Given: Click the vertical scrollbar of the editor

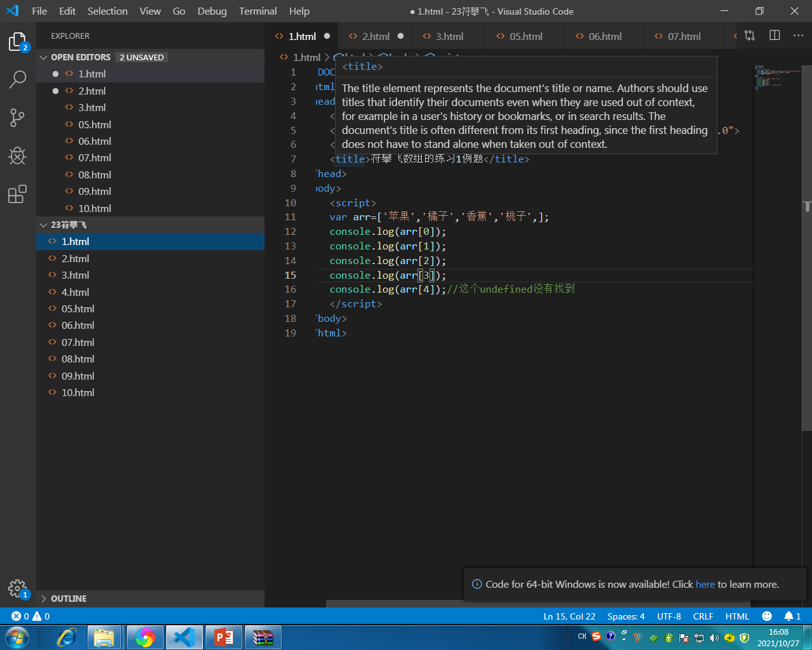Looking at the screenshot, I should [x=807, y=248].
